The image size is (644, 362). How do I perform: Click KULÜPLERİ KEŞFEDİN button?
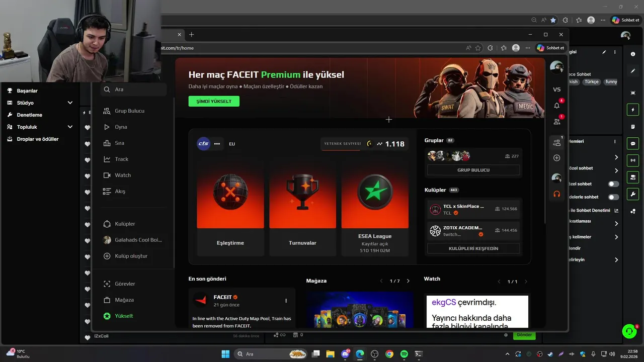(x=473, y=248)
